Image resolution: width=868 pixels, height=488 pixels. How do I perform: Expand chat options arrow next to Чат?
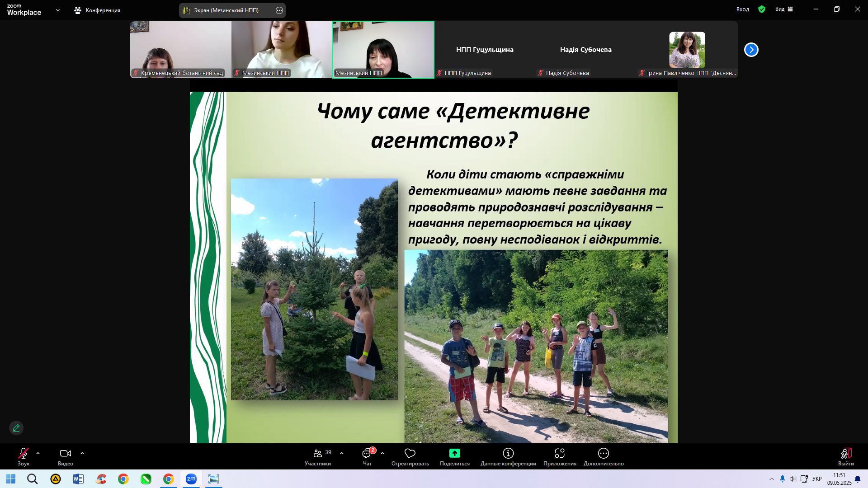[382, 453]
